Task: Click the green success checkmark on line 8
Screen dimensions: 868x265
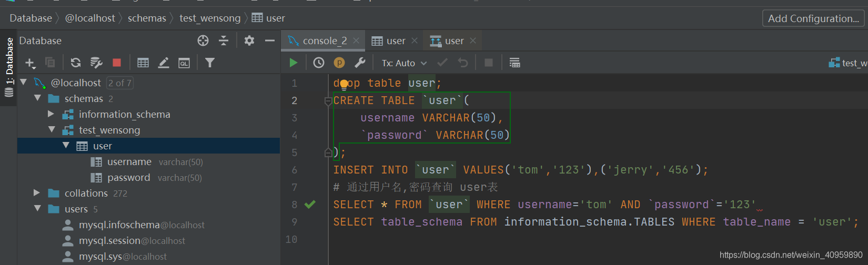Action: click(x=310, y=205)
